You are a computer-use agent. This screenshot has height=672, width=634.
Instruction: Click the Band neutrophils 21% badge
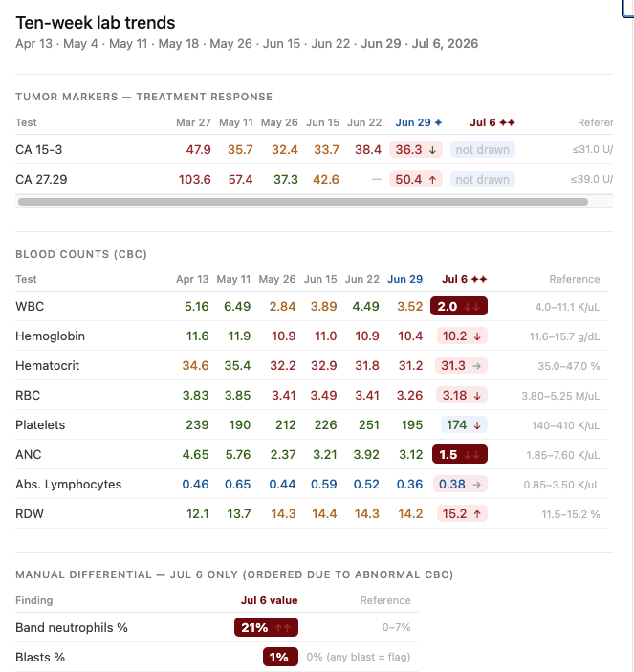coord(266,627)
